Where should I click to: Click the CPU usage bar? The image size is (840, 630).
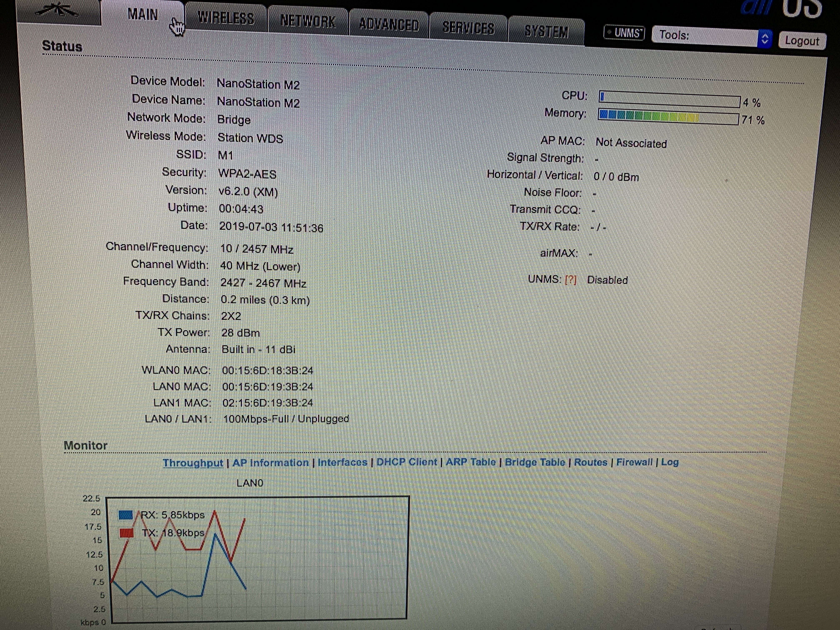pyautogui.click(x=669, y=99)
